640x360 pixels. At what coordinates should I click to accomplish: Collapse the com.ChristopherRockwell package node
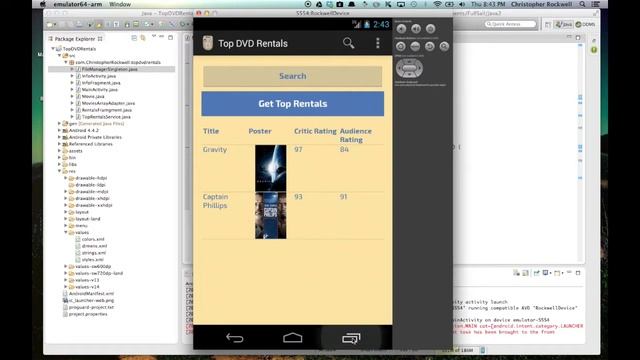point(66,62)
